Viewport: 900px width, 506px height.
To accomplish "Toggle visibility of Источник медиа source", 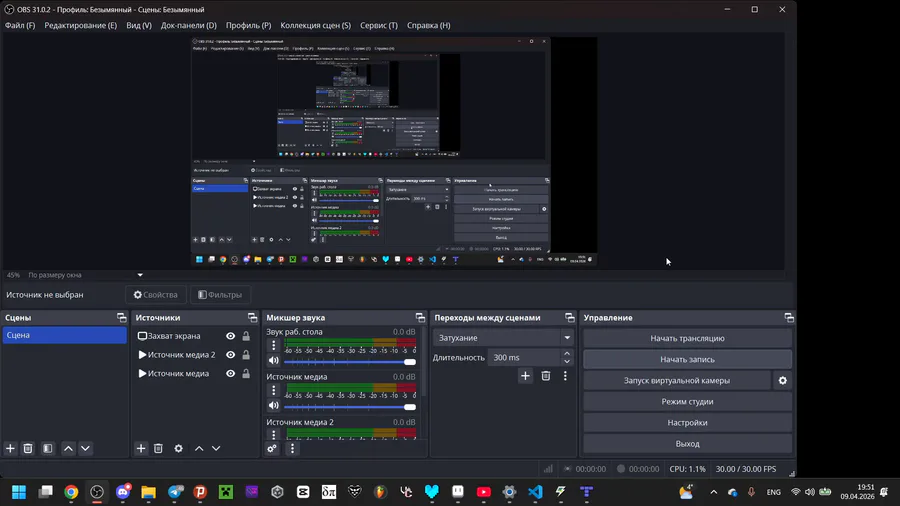I will (x=230, y=373).
